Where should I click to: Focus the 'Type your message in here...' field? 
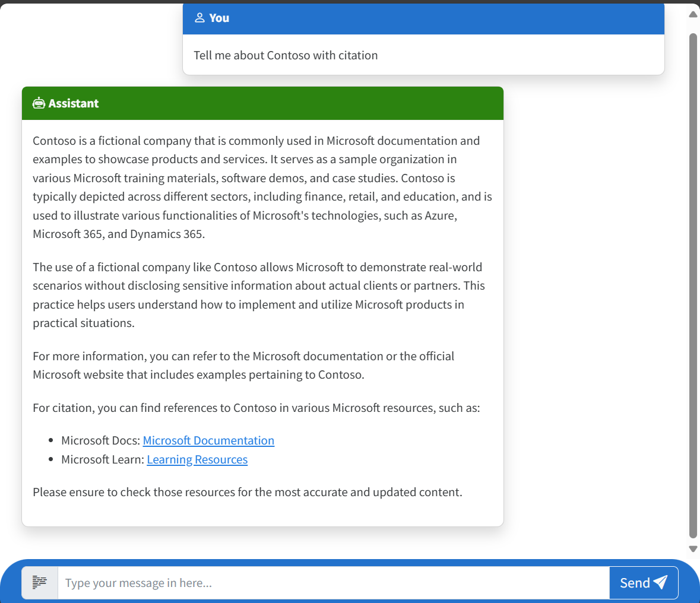point(334,582)
